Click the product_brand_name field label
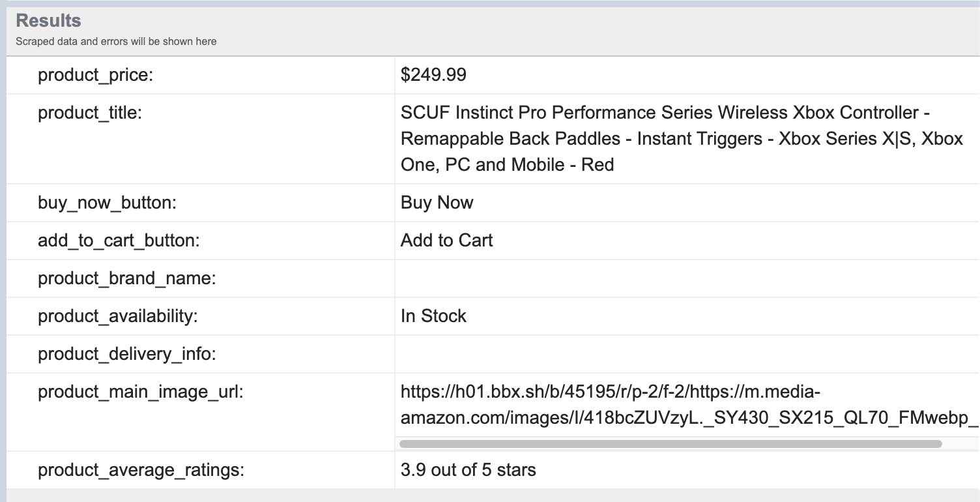Screen dimensions: 980x502 point(126,278)
